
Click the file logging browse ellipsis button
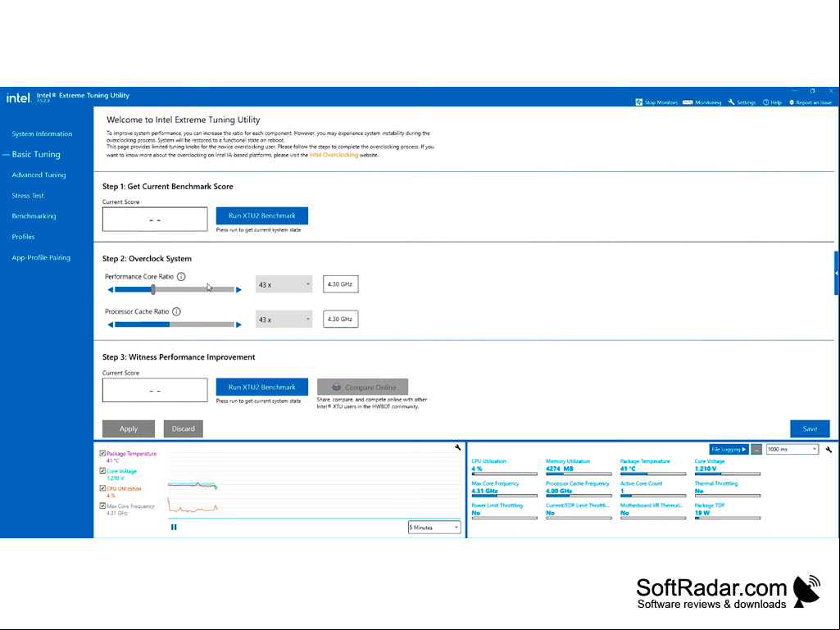pyautogui.click(x=756, y=450)
